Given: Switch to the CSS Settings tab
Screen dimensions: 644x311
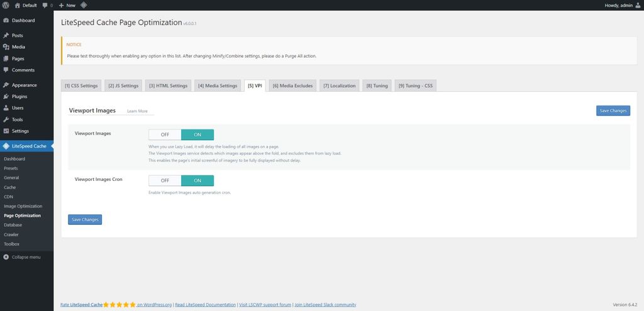Looking at the screenshot, I should click(x=81, y=85).
